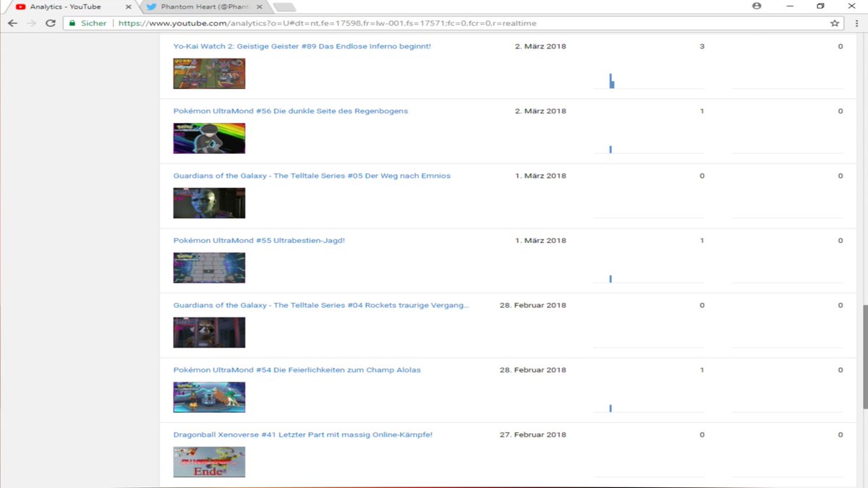Open Pokémon UltraMond #55 Ultrabestien-Jagd link

[x=259, y=241]
